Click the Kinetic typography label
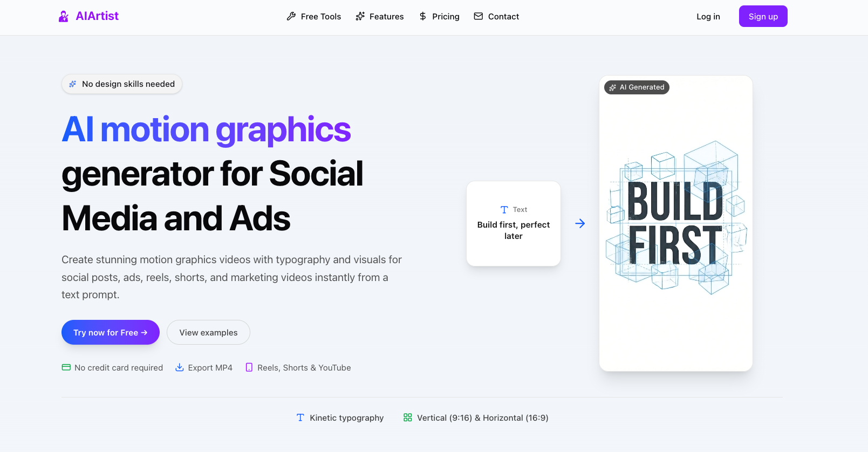The image size is (868, 452). click(347, 418)
